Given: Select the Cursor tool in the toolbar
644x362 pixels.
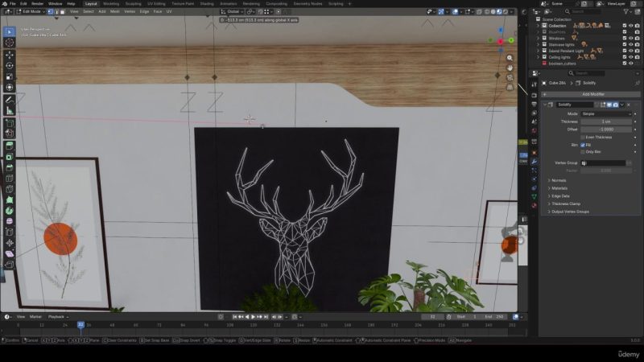Looking at the screenshot, I should (x=10, y=43).
